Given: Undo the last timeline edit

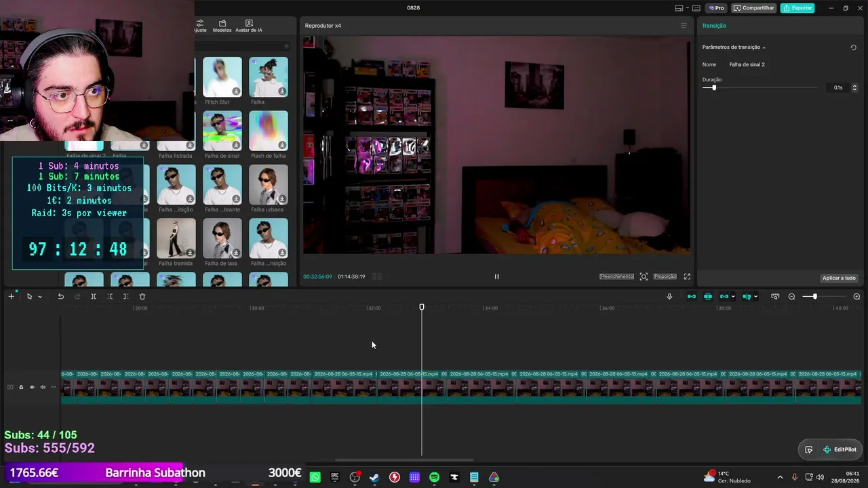Looking at the screenshot, I should 60,296.
